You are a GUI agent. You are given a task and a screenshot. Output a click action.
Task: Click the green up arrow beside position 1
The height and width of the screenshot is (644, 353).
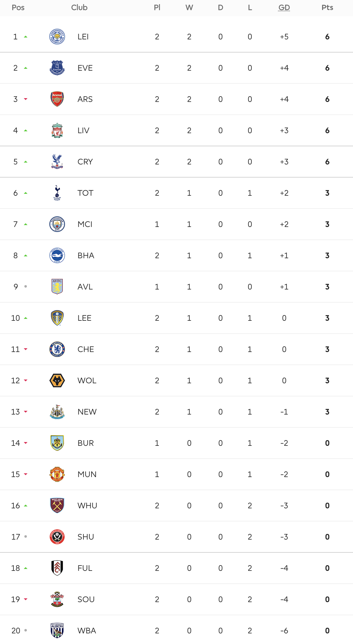point(26,37)
